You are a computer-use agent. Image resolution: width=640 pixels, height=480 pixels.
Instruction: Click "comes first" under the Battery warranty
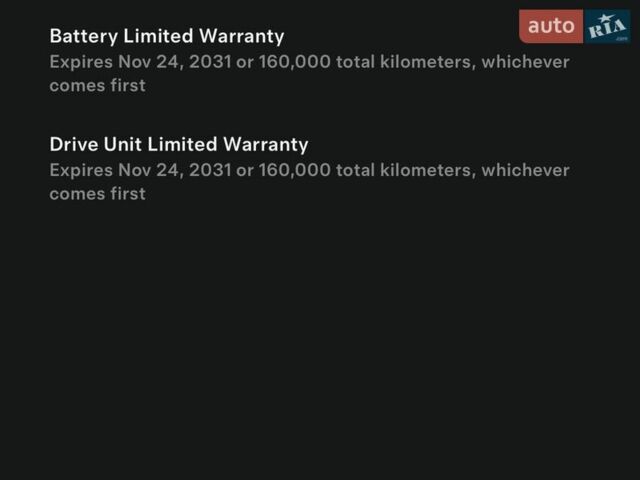(x=97, y=85)
